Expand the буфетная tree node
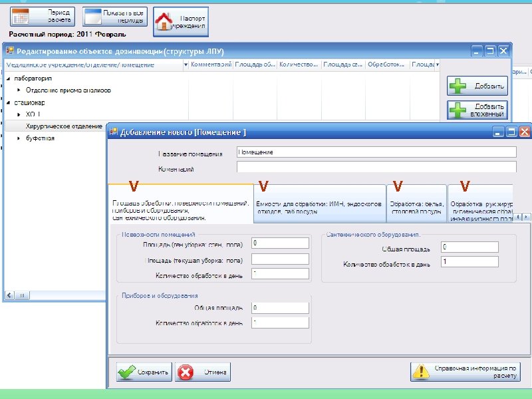 pyautogui.click(x=19, y=138)
